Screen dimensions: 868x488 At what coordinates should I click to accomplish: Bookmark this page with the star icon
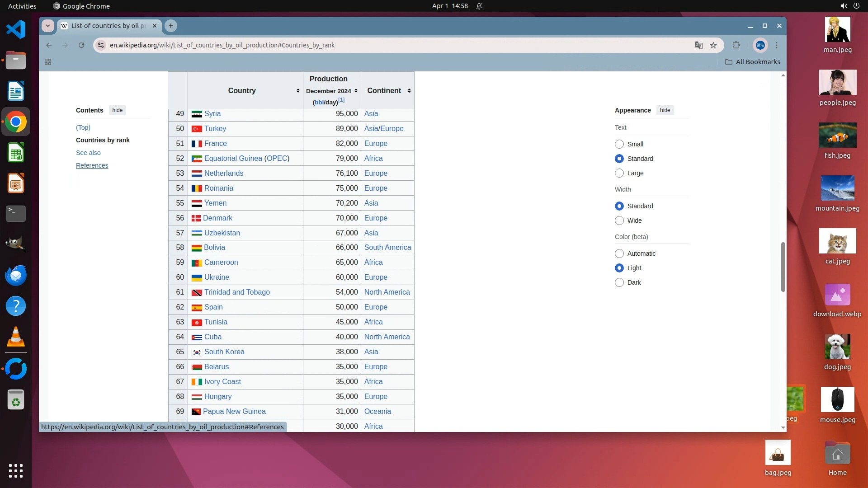(713, 45)
